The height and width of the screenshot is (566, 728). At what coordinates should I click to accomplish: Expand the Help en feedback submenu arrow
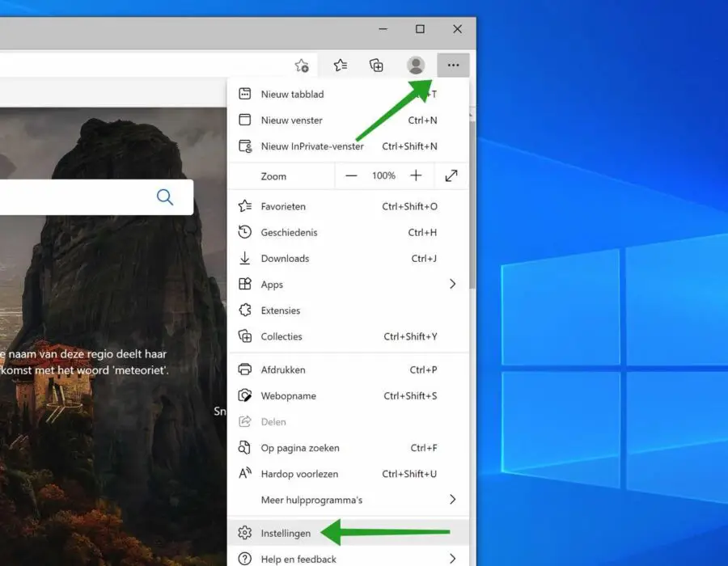453,559
